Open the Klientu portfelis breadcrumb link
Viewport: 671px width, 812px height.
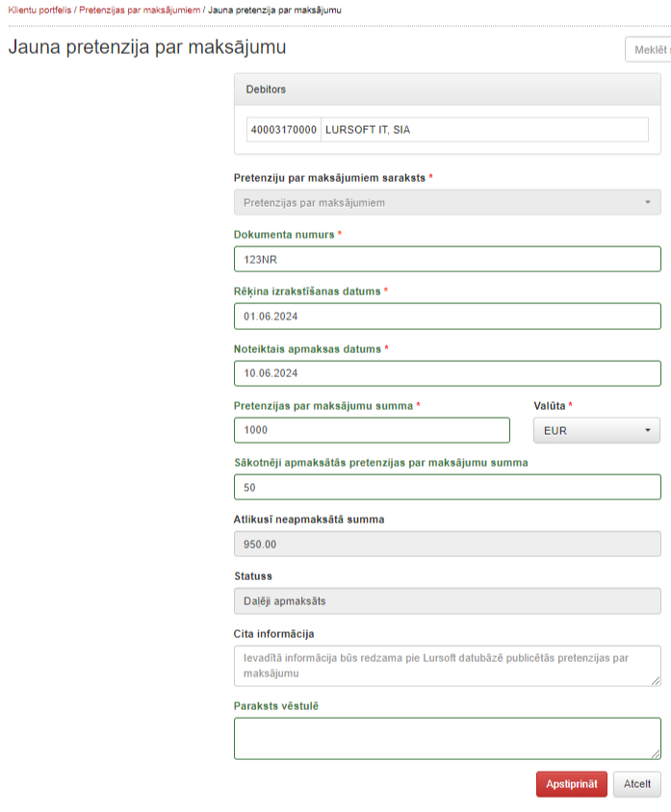(x=39, y=10)
